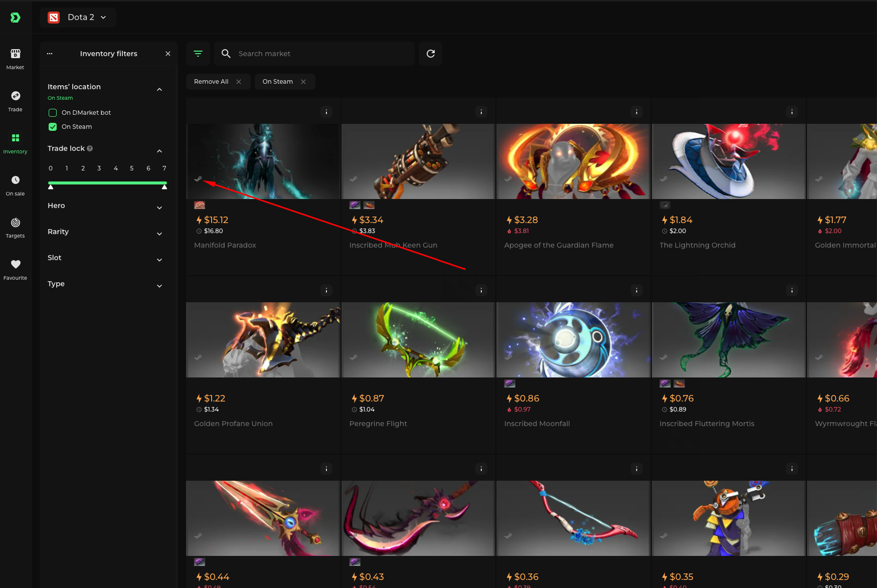
Task: Click the Peregrine Flight item name
Action: click(x=378, y=424)
